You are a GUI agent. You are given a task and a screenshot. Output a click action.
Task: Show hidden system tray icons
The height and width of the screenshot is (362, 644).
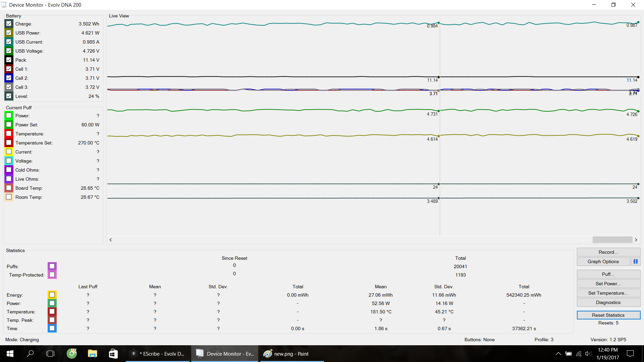tap(558, 354)
